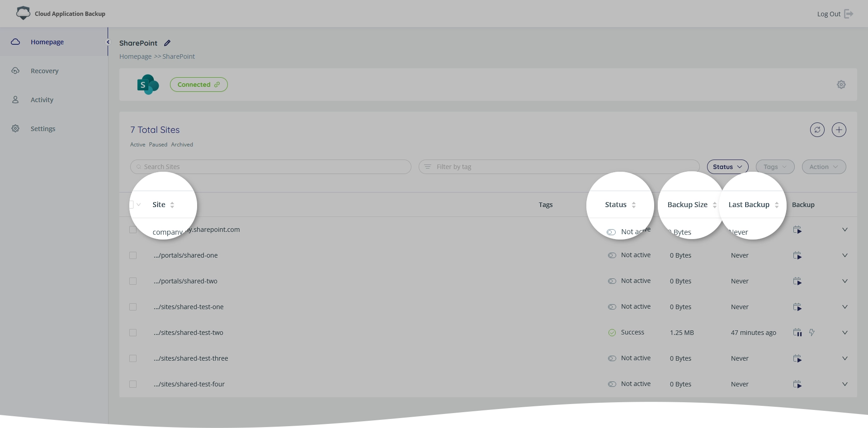
Task: Expand the company sharepoint.com row
Action: coord(844,230)
